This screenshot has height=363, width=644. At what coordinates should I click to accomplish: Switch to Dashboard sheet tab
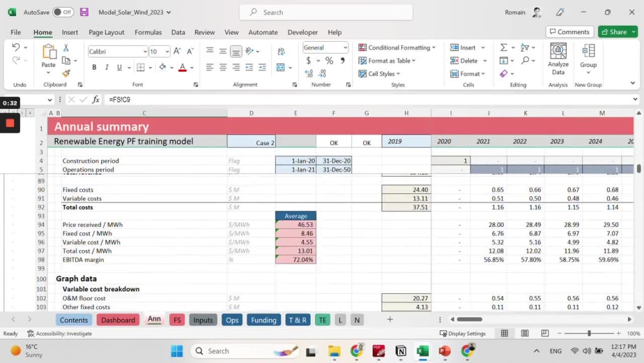point(118,320)
